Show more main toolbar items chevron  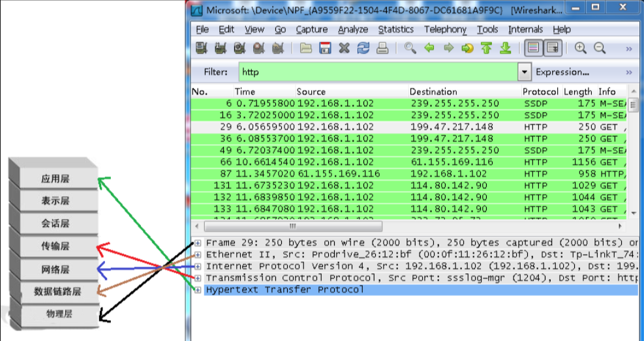pyautogui.click(x=629, y=49)
